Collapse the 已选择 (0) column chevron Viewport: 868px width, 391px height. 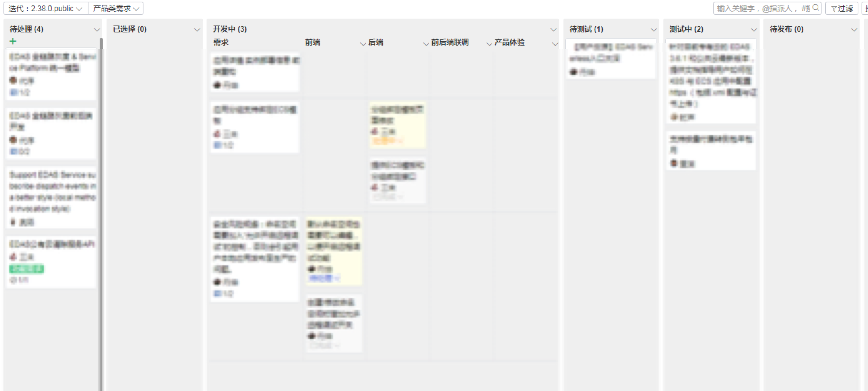(197, 30)
